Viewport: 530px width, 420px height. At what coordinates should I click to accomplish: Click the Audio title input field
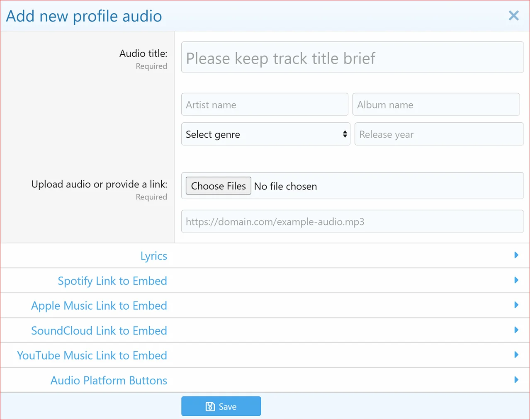click(352, 58)
